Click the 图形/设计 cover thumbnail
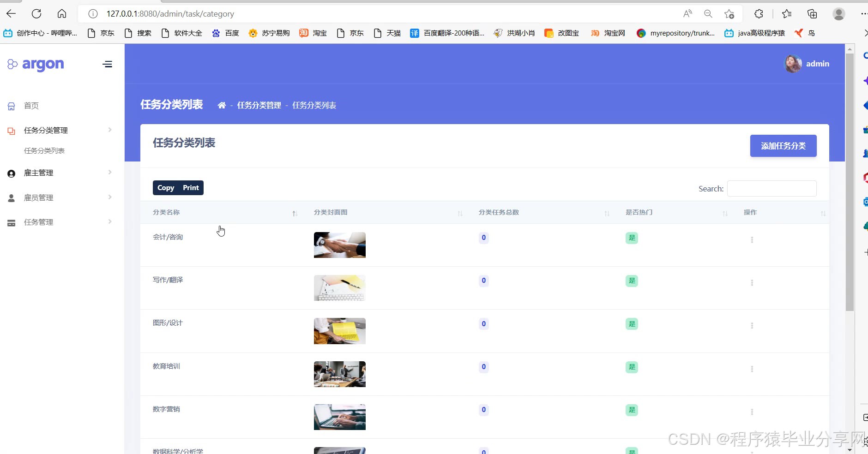 340,331
